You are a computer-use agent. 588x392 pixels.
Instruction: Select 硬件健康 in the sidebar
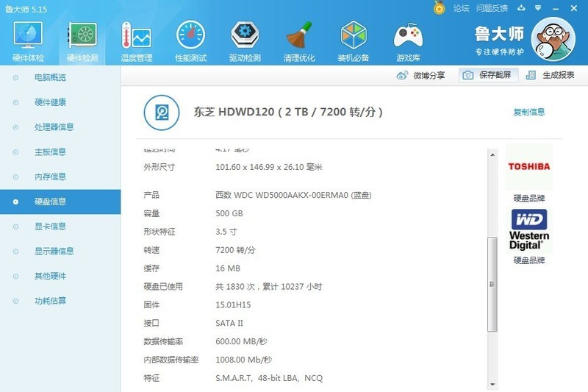click(60, 102)
